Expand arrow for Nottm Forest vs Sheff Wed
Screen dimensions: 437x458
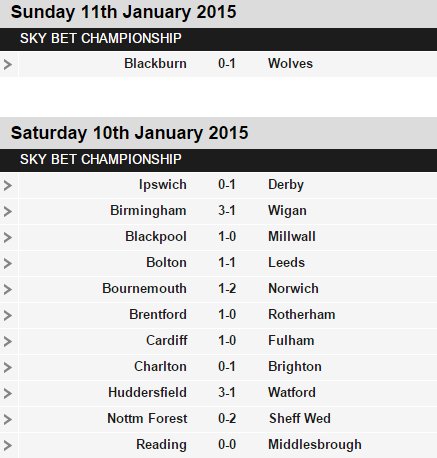click(x=8, y=419)
